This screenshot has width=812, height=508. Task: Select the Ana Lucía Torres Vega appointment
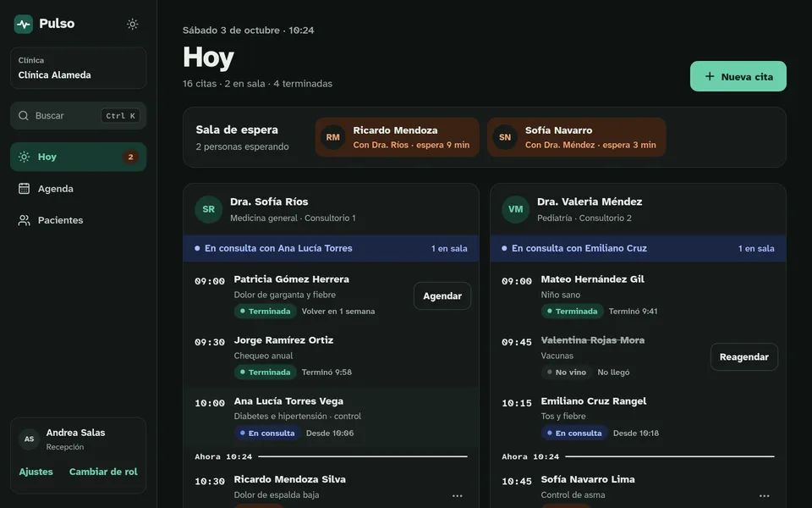(331, 417)
